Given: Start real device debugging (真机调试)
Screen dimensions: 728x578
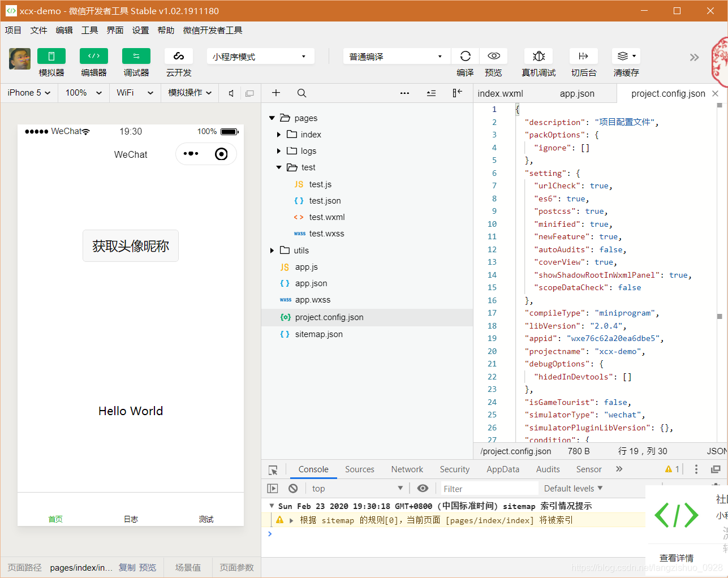Looking at the screenshot, I should pos(539,56).
